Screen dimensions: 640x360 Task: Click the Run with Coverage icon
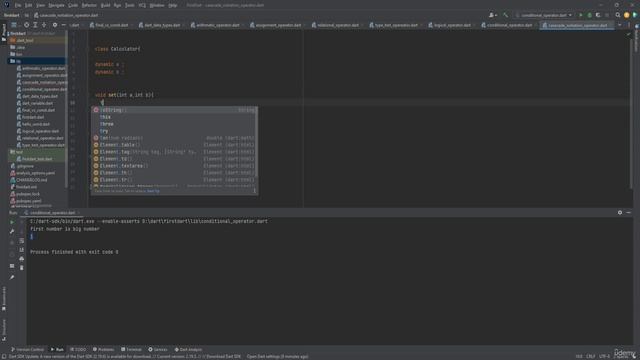pos(598,15)
